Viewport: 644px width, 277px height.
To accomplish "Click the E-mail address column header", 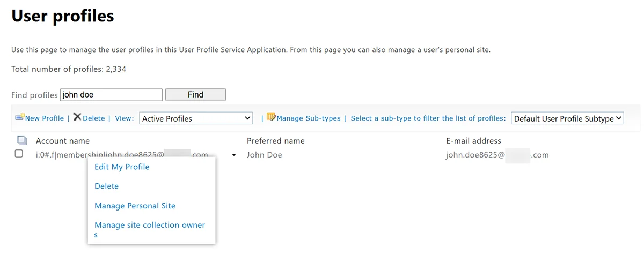I will click(473, 141).
